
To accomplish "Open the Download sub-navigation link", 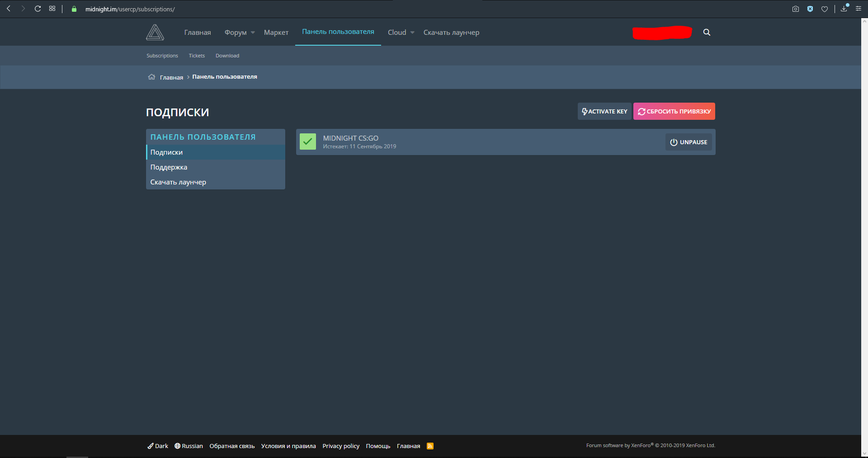I will 227,56.
